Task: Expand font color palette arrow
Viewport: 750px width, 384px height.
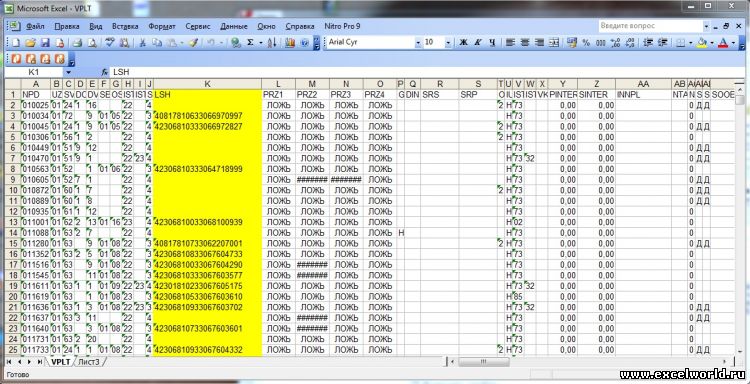Action: pos(733,43)
